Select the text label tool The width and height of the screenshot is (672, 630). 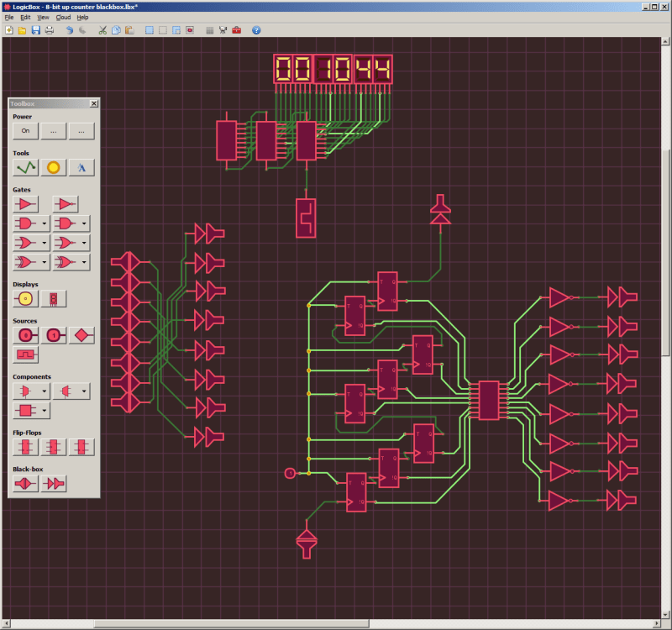[81, 168]
